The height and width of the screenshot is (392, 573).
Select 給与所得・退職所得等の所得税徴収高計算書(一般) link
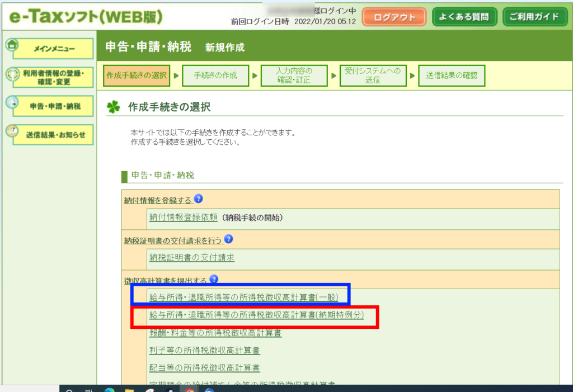(x=243, y=296)
